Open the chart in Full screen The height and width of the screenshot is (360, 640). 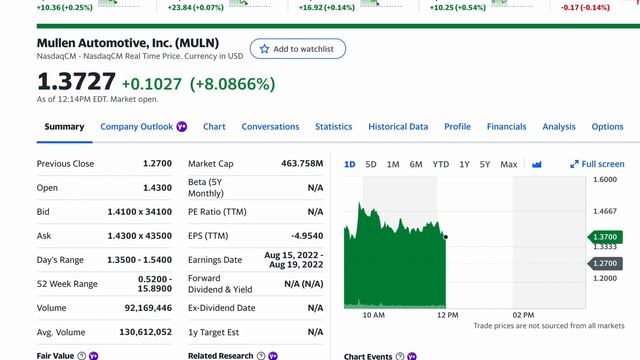(597, 164)
